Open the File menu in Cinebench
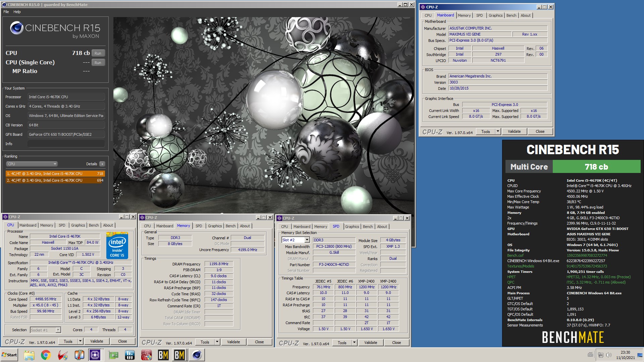The height and width of the screenshot is (362, 644). pyautogui.click(x=6, y=12)
